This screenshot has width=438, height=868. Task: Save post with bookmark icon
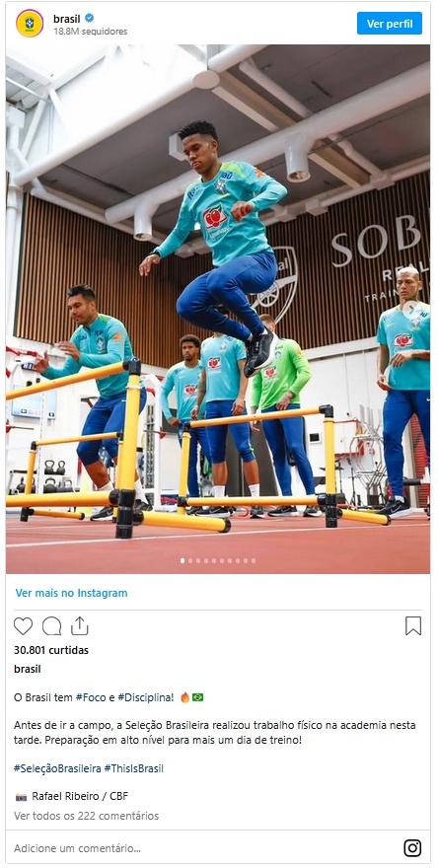pyautogui.click(x=413, y=626)
